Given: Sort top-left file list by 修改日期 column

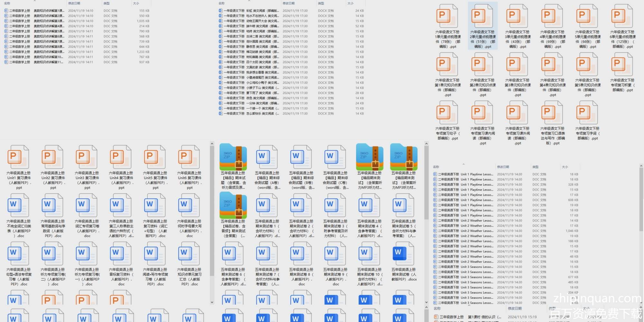Looking at the screenshot, I should 74,3.
